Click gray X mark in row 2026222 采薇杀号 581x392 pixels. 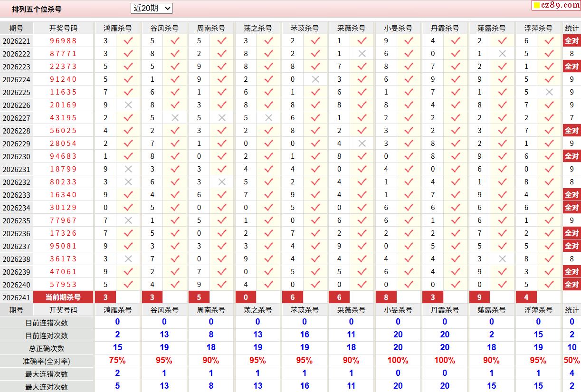click(362, 54)
